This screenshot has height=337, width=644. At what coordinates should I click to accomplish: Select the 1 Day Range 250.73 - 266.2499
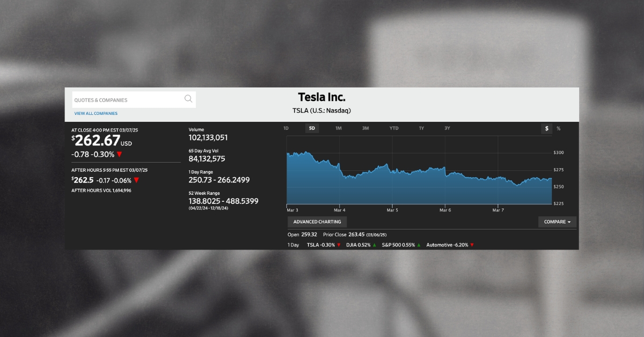(219, 180)
